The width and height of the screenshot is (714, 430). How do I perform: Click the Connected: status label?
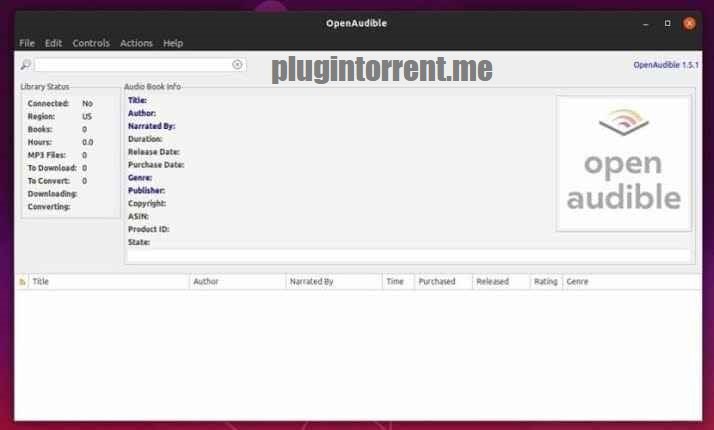click(48, 103)
